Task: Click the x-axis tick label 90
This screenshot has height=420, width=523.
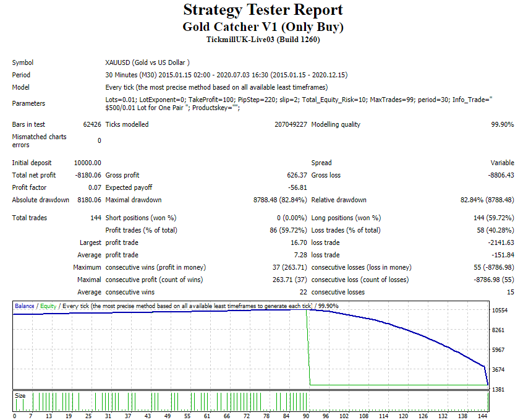Action: tap(306, 416)
